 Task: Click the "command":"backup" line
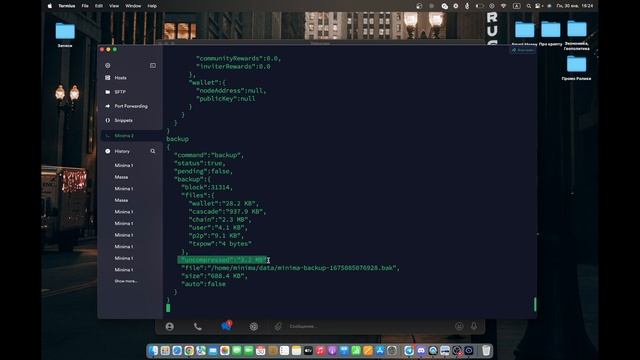pos(209,155)
